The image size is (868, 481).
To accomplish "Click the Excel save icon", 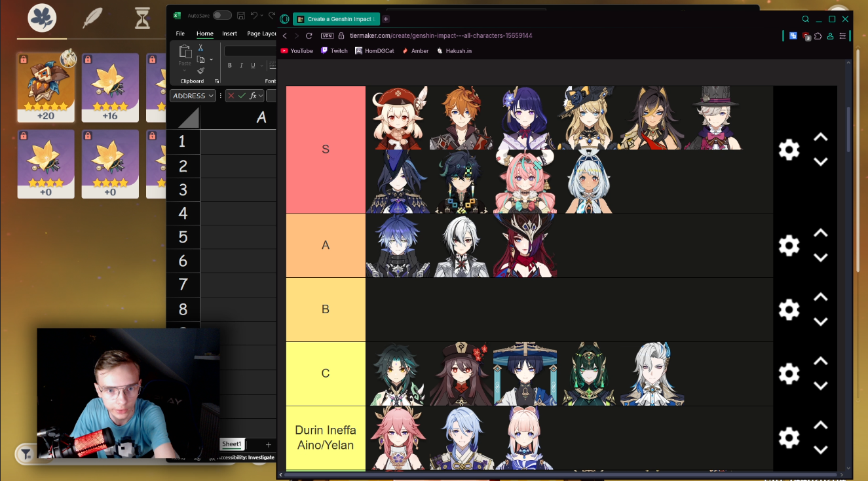I will [x=241, y=15].
